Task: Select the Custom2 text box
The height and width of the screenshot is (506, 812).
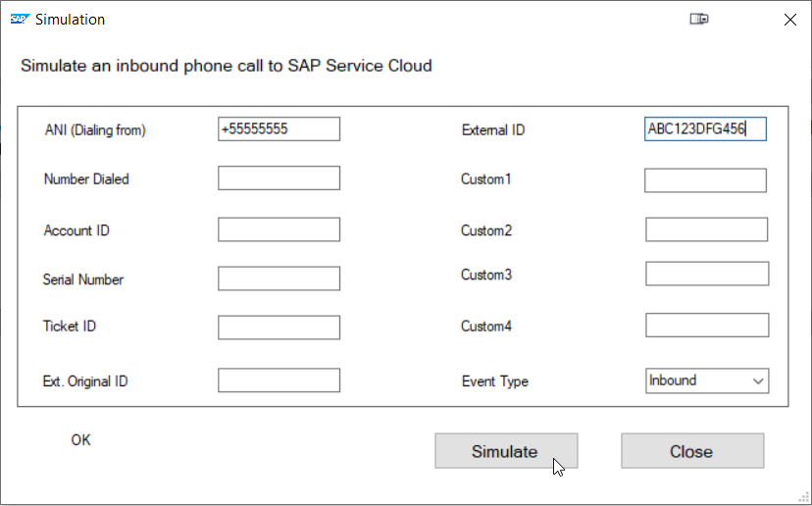Action: point(706,229)
